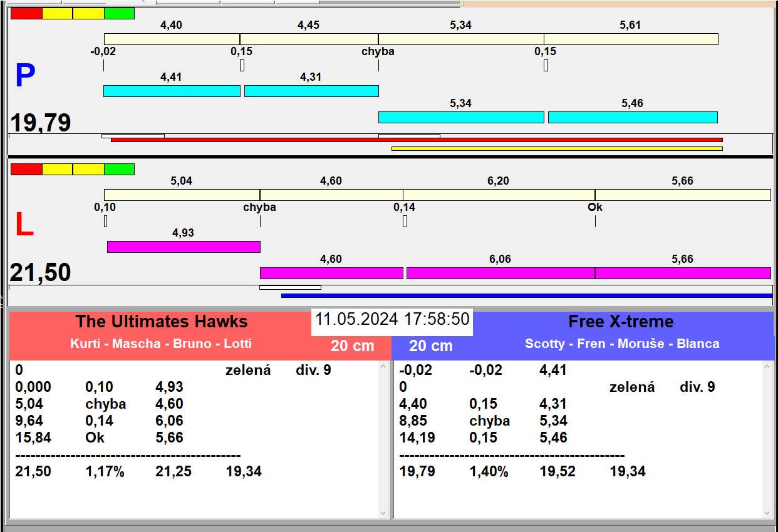Select the magenta 4,60 run bar in lane L
This screenshot has height=532, width=778.
coord(331,273)
